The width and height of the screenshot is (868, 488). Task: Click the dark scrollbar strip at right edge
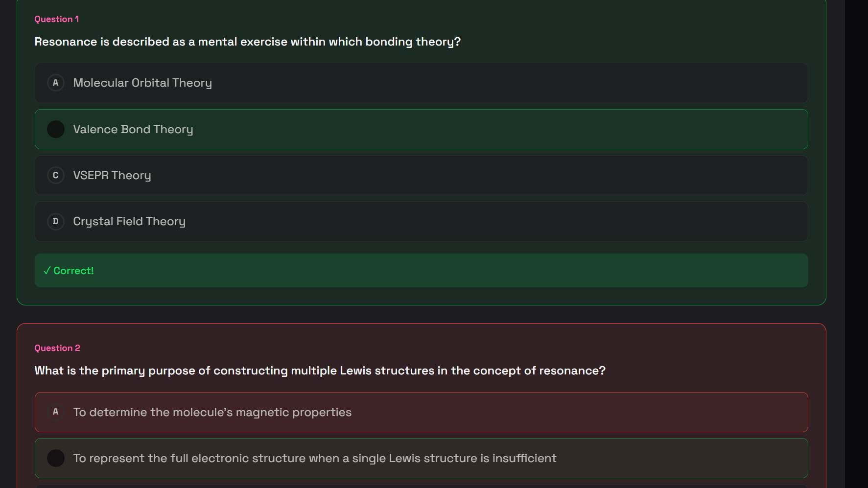click(856, 244)
